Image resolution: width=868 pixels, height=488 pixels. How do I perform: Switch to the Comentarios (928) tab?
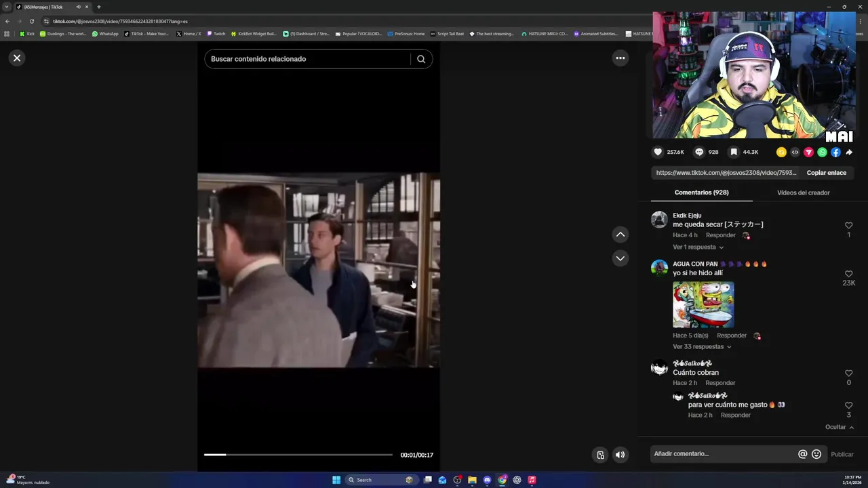(701, 192)
